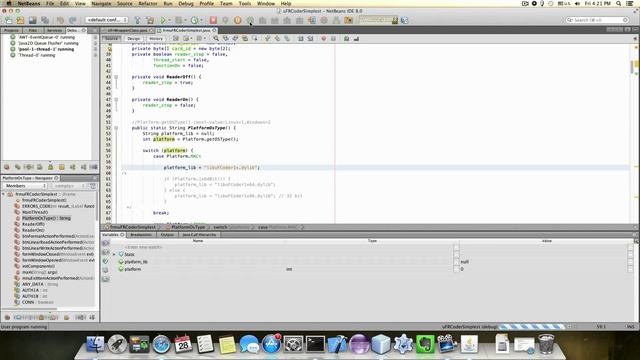Click the New Project toolbar icon
The width and height of the screenshot is (640, 360).
tap(20, 20)
